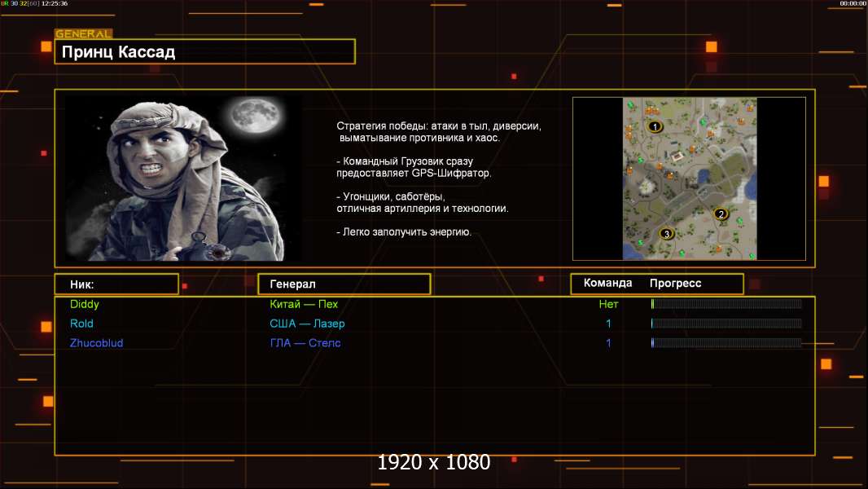This screenshot has height=489, width=868.
Task: Click the elapsed timer in top-right corner
Action: point(853,4)
